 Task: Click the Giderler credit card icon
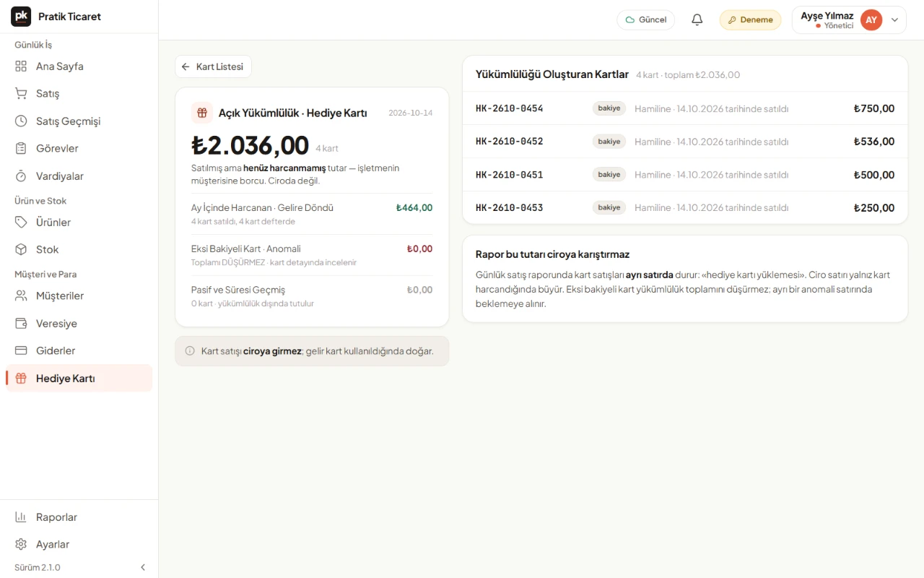pos(22,351)
